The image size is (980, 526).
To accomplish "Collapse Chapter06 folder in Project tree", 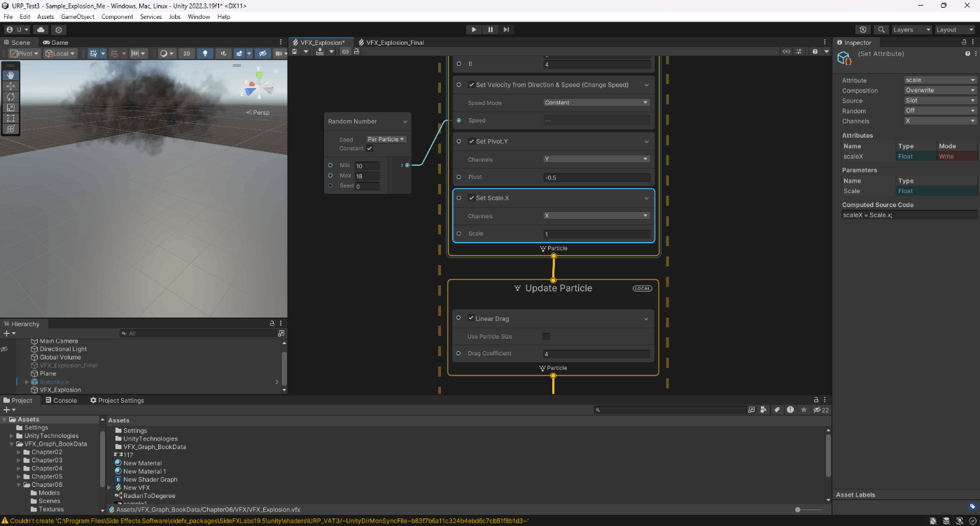I will (19, 485).
